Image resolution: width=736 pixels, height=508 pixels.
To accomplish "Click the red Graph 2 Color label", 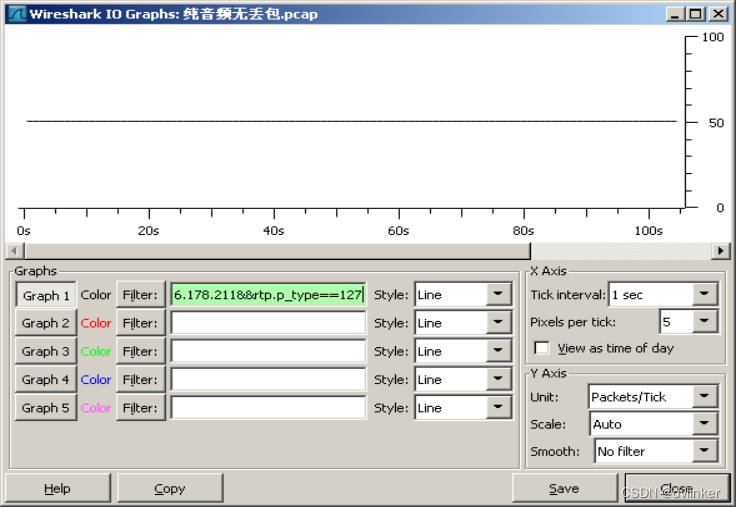I will click(x=96, y=323).
